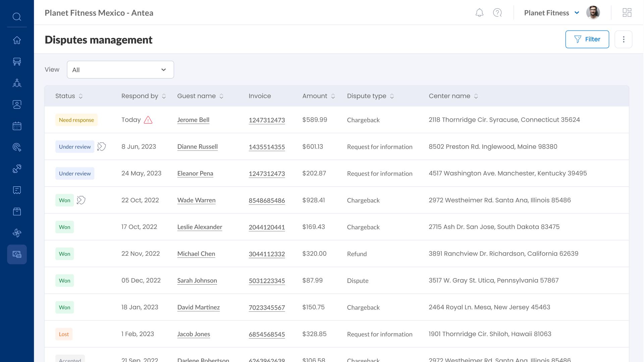Screen dimensions: 644x362
Task: Open guest Jerome Bell's profile link
Action: click(193, 120)
